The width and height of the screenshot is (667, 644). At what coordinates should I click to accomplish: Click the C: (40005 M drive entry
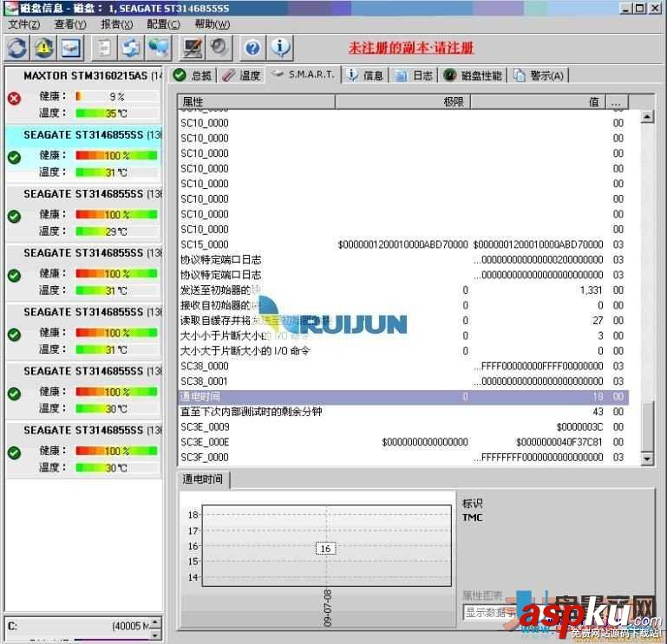(x=79, y=626)
